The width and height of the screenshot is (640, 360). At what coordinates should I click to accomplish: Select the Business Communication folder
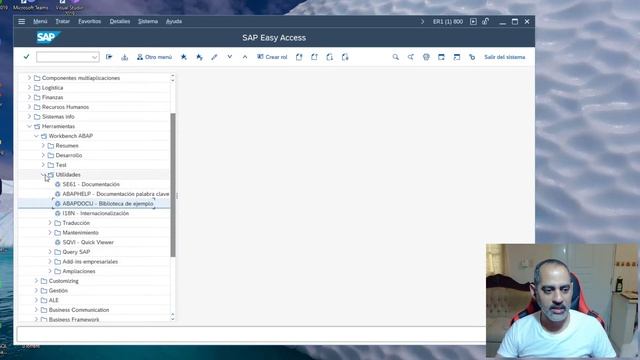pyautogui.click(x=79, y=310)
